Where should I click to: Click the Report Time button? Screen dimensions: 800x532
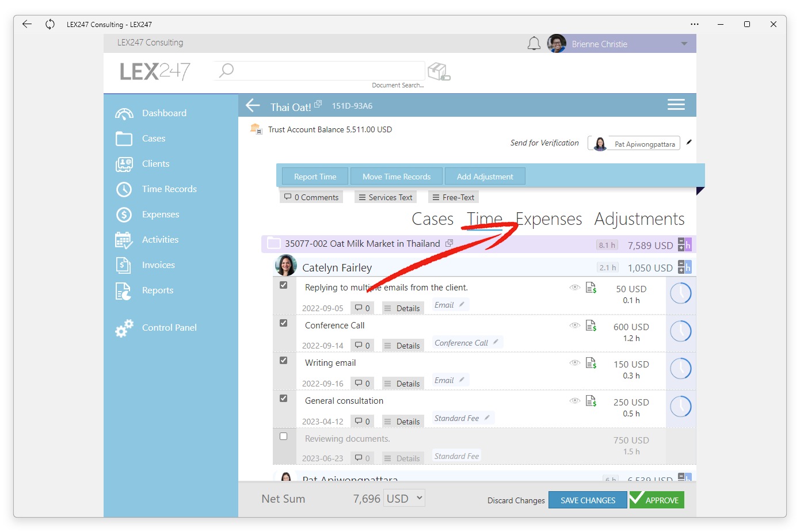point(315,177)
